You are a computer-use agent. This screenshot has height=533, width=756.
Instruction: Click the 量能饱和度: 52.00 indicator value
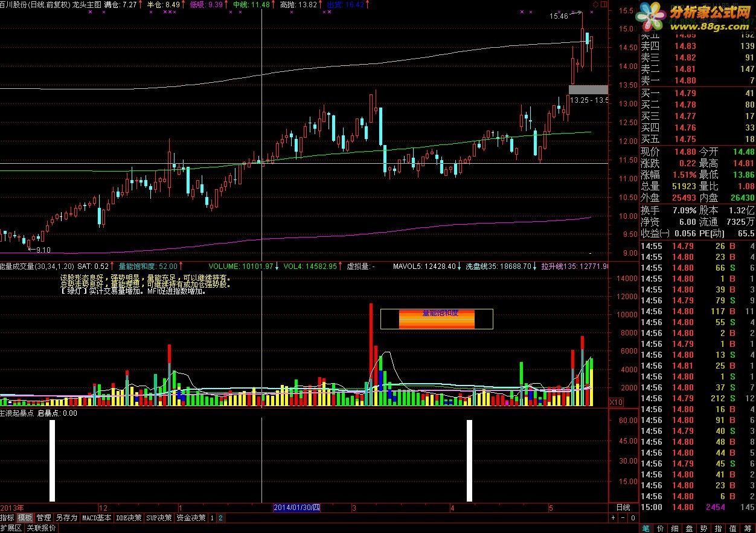[x=148, y=266]
